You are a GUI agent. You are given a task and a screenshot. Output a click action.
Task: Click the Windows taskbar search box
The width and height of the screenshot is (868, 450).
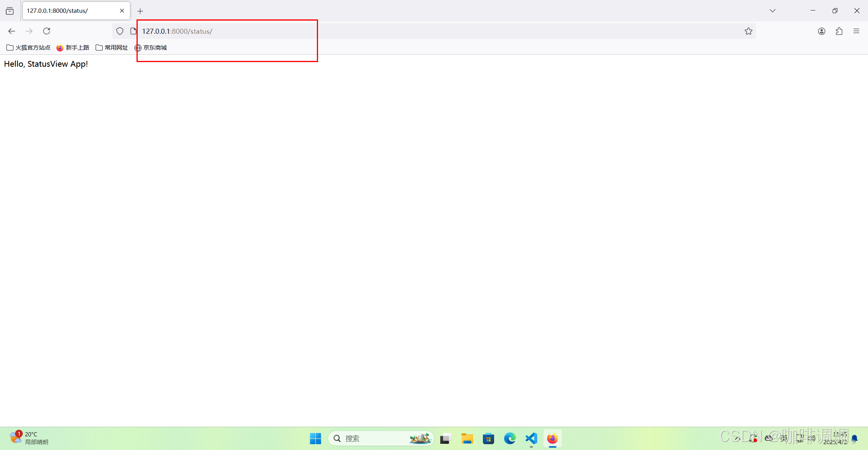coord(372,438)
